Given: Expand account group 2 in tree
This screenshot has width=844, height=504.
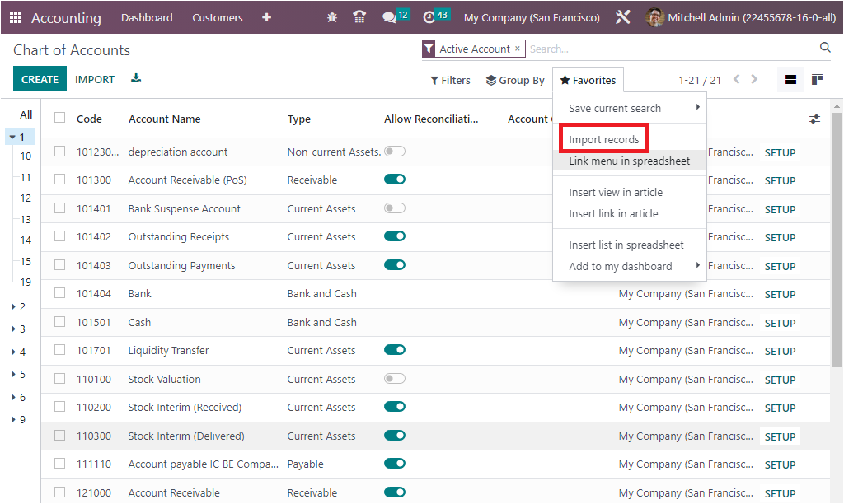Looking at the screenshot, I should 13,306.
